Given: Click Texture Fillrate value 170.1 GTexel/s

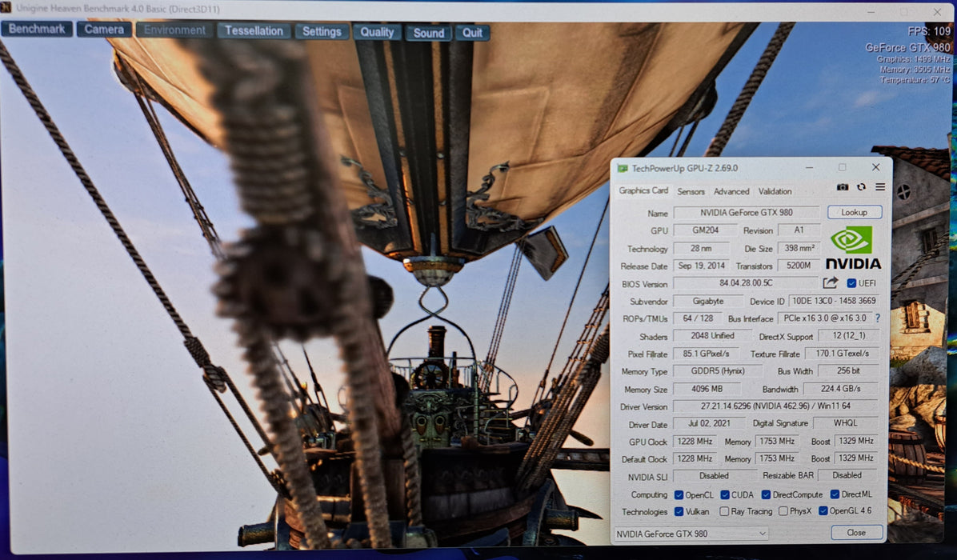Looking at the screenshot, I should 843,354.
